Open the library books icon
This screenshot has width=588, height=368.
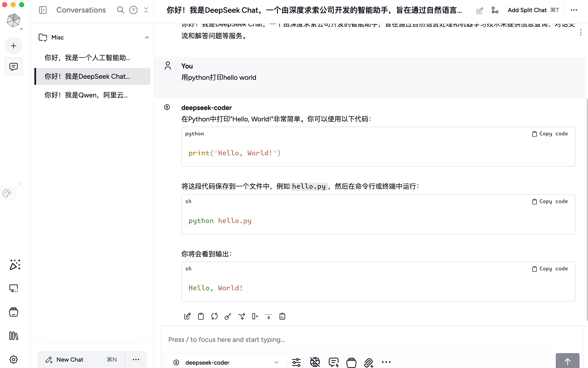14,336
